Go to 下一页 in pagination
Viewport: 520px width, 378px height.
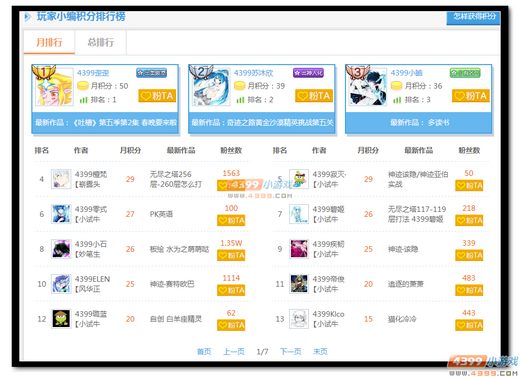290,351
